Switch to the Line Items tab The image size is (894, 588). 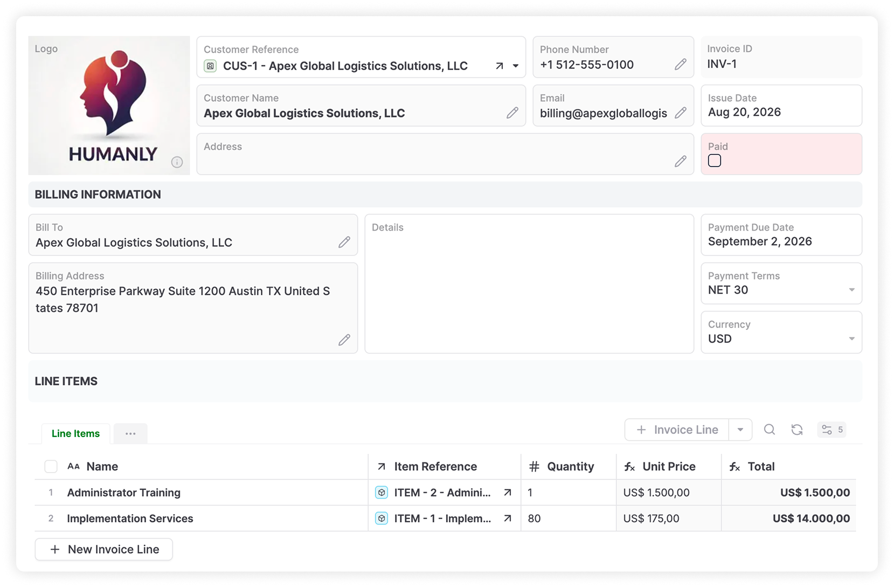pos(75,433)
